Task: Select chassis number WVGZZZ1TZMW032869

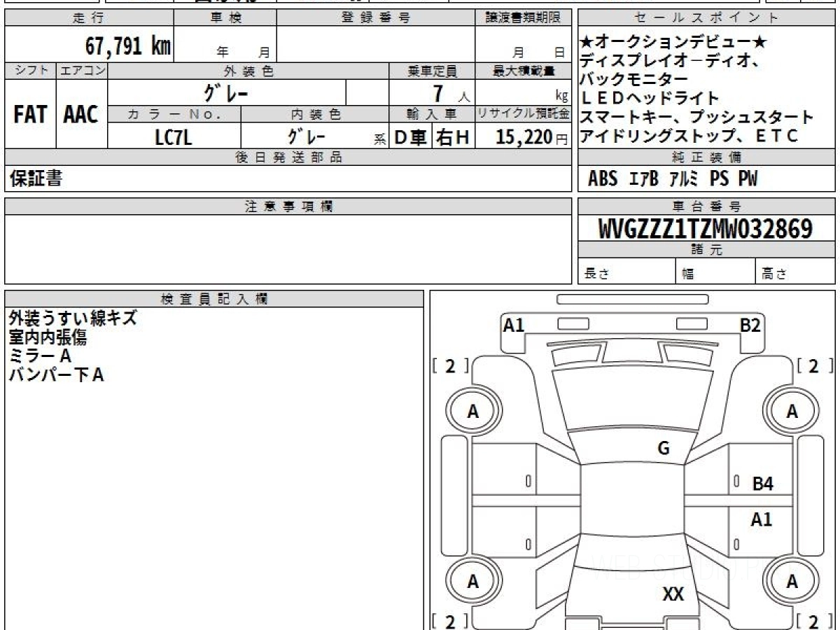Action: coord(706,228)
